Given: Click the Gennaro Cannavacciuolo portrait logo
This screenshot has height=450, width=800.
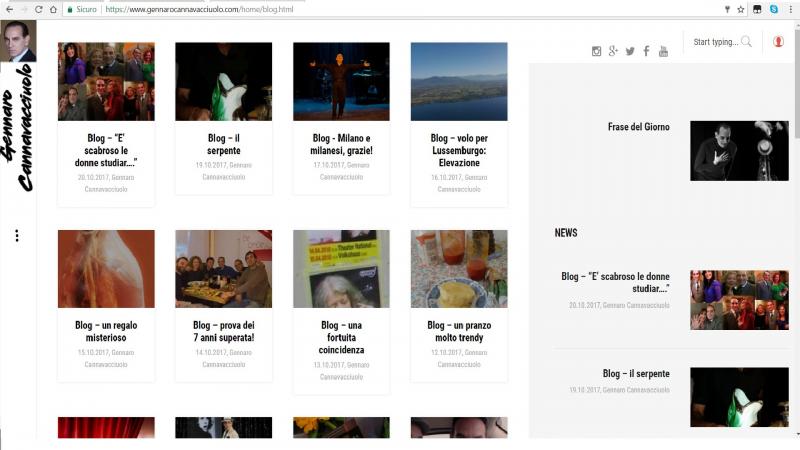Looking at the screenshot, I should 18,41.
